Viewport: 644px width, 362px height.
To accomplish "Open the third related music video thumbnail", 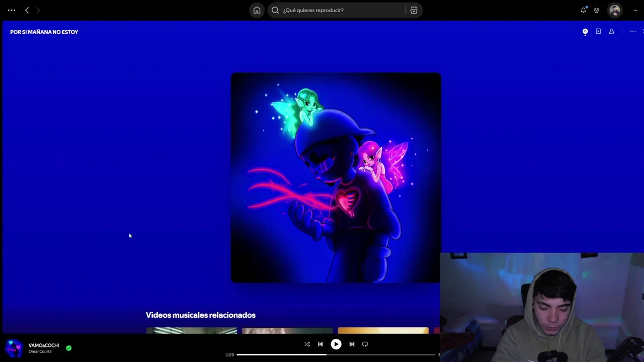I will [383, 330].
